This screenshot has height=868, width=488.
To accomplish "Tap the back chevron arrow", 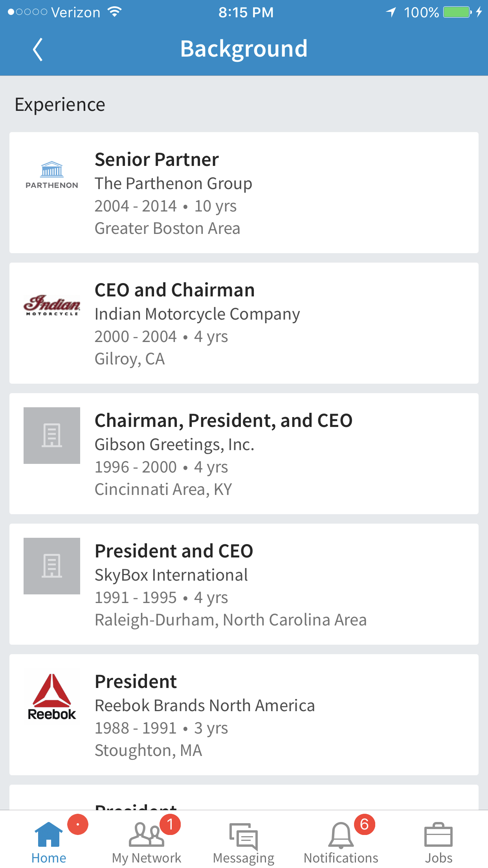I will point(38,50).
